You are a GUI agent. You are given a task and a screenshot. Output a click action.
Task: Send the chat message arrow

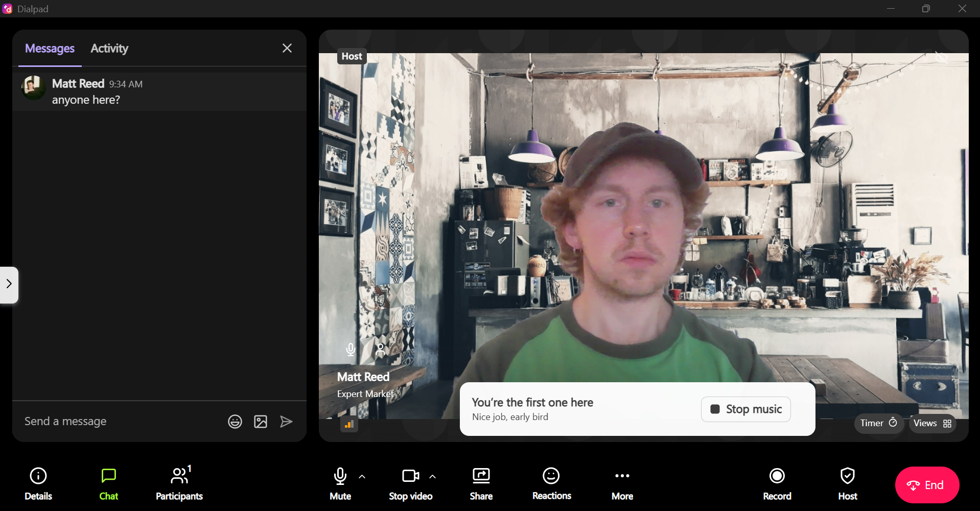(286, 422)
